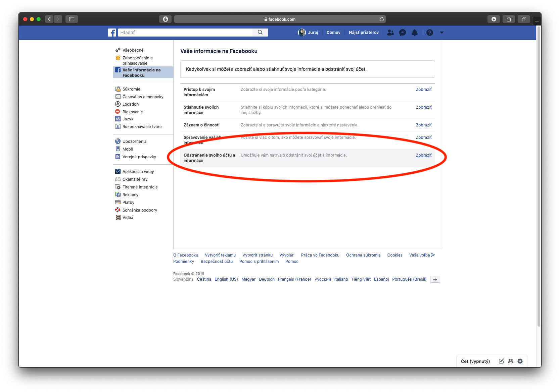Open Location settings
Viewport: 560px width, 392px height.
pyautogui.click(x=130, y=104)
